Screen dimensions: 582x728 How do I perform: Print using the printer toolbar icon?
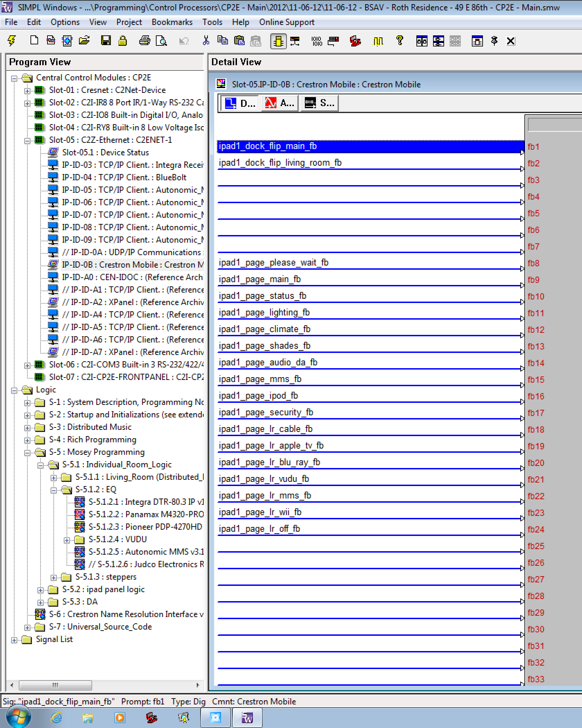[144, 41]
